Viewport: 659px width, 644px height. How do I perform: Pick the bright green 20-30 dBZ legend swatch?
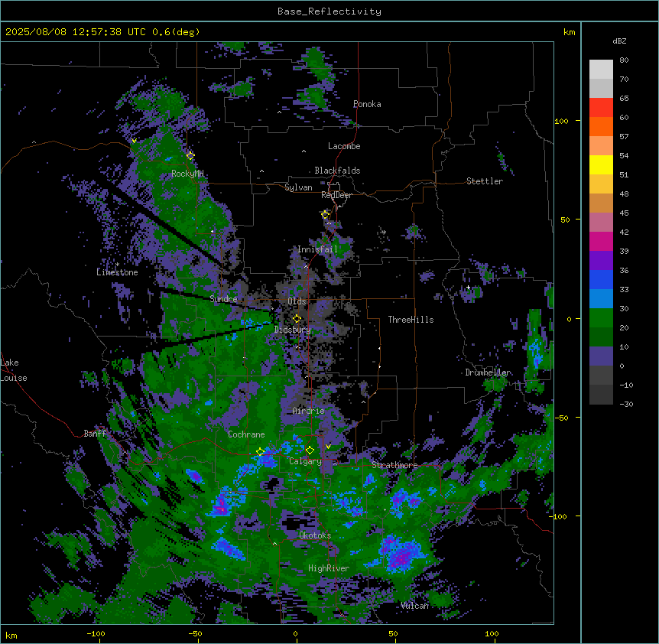pos(601,318)
